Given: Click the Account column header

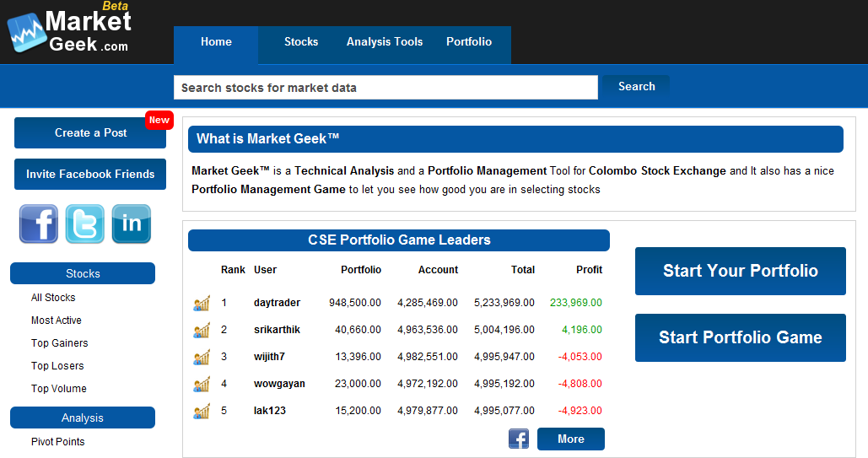Looking at the screenshot, I should pos(438,270).
